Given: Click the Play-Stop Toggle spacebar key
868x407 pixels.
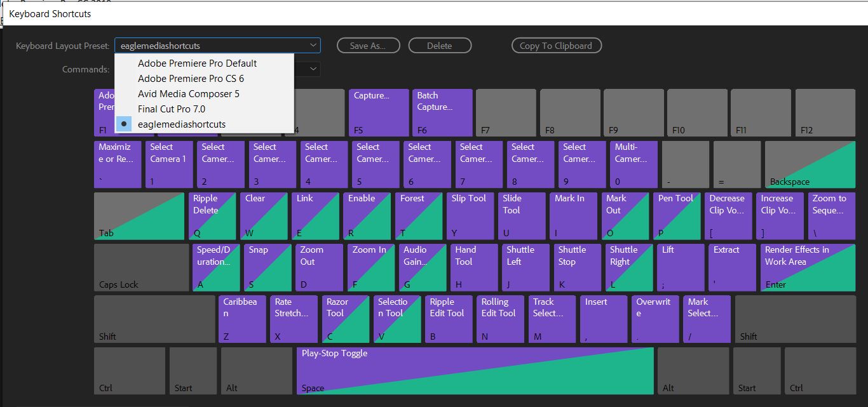Looking at the screenshot, I should coord(475,370).
